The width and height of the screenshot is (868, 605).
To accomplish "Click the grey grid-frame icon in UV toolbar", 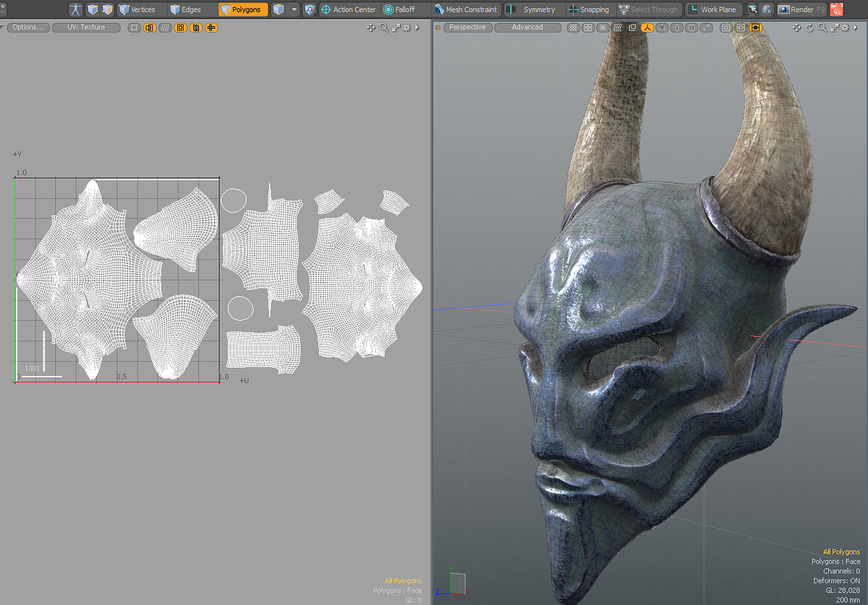I will (x=134, y=27).
